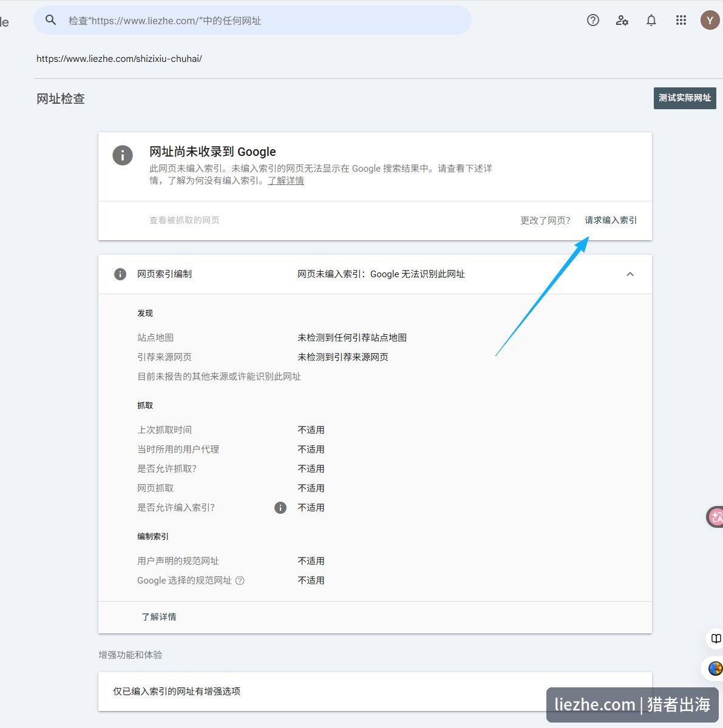
Task: Click the 是否允许抓取? label
Action: pos(167,469)
